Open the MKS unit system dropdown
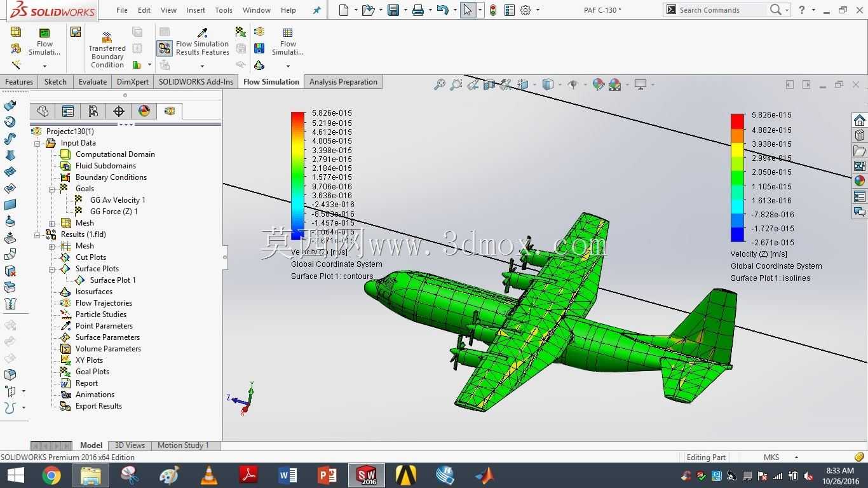 tap(796, 457)
